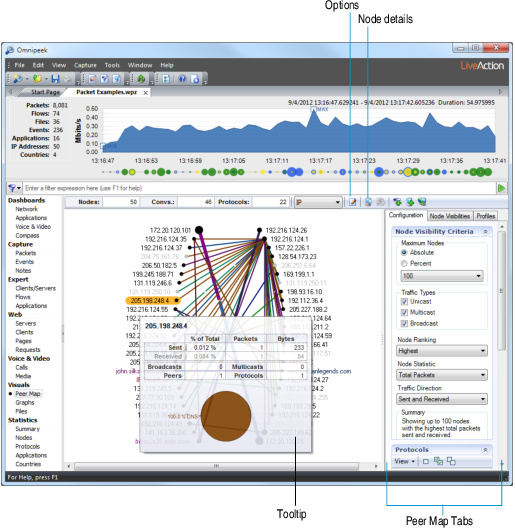This screenshot has height=530, width=515.
Task: Click the Peer Map horizontal scrollbar thumb
Action: click(x=216, y=466)
